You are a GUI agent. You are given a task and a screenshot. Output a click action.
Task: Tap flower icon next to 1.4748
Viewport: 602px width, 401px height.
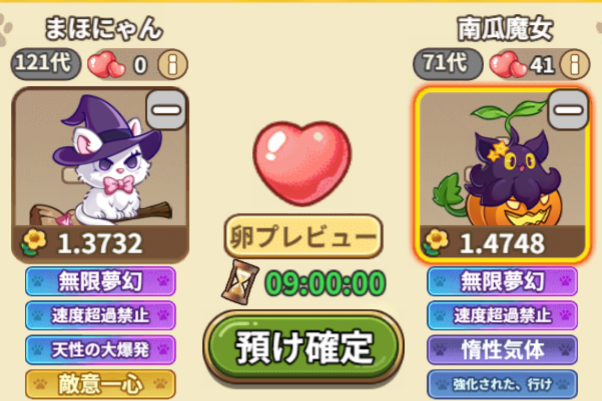click(436, 242)
